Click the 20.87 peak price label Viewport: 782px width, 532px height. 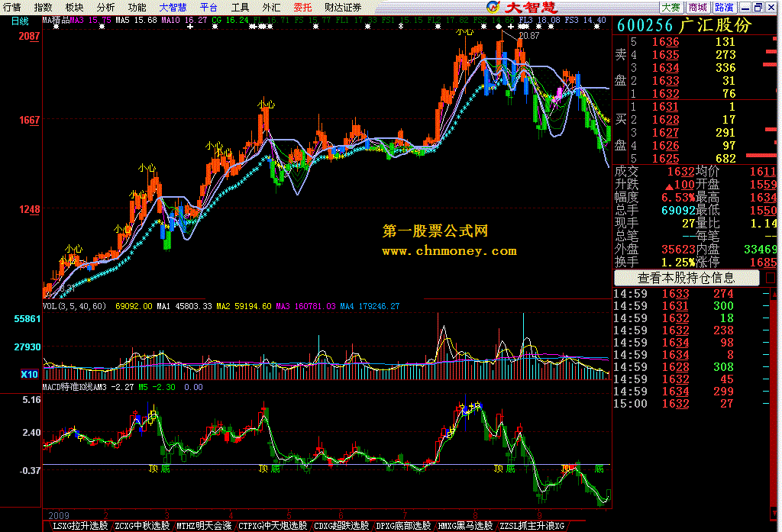coord(529,36)
